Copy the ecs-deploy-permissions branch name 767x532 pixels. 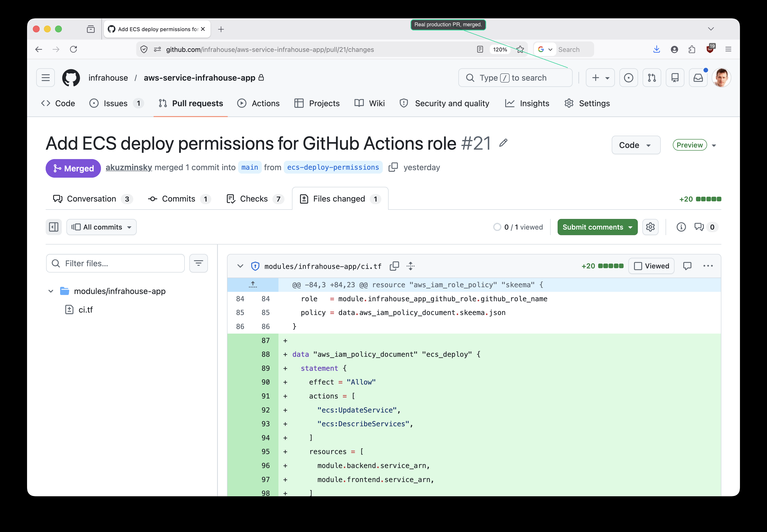coord(393,167)
